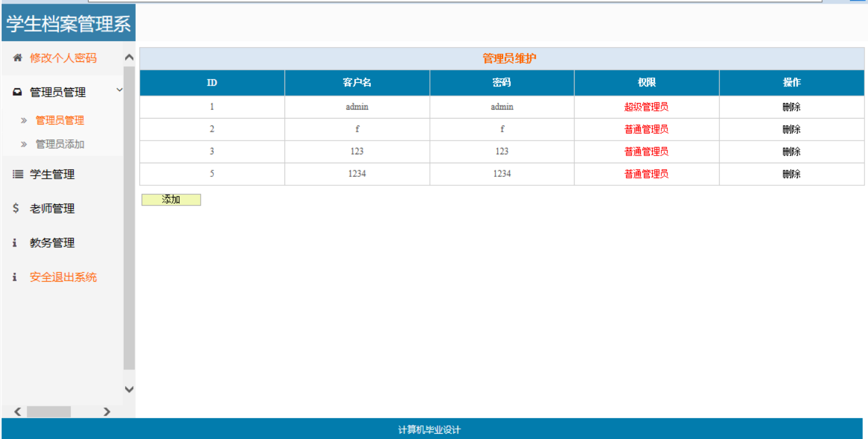The height and width of the screenshot is (439, 868).
Task: Delete user 123 row via 删除
Action: pyautogui.click(x=791, y=152)
